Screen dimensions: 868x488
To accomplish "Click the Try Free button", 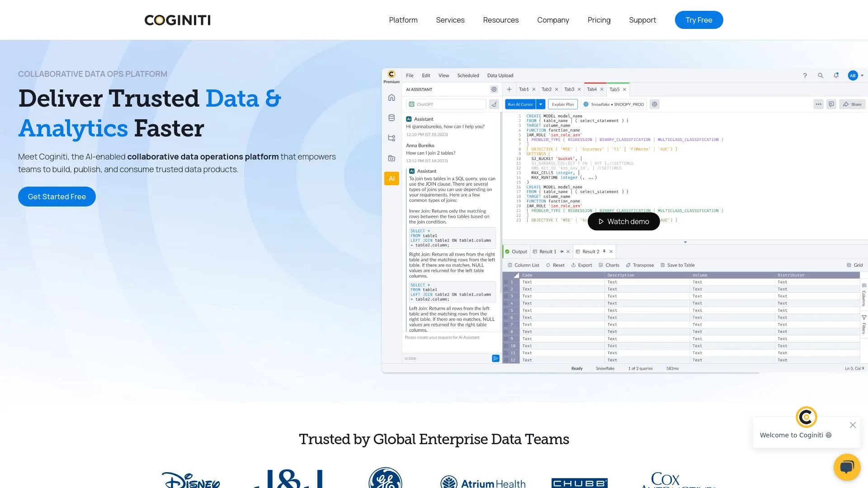I will pos(698,20).
